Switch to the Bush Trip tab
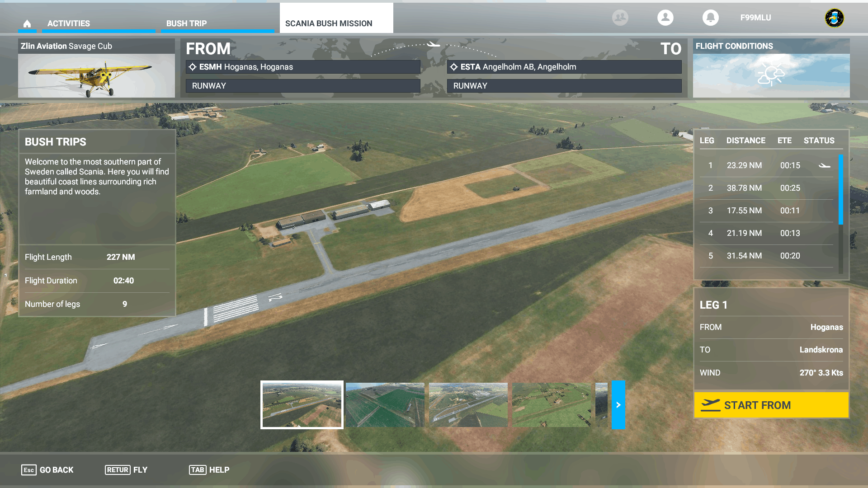This screenshot has width=868, height=488. pos(186,23)
